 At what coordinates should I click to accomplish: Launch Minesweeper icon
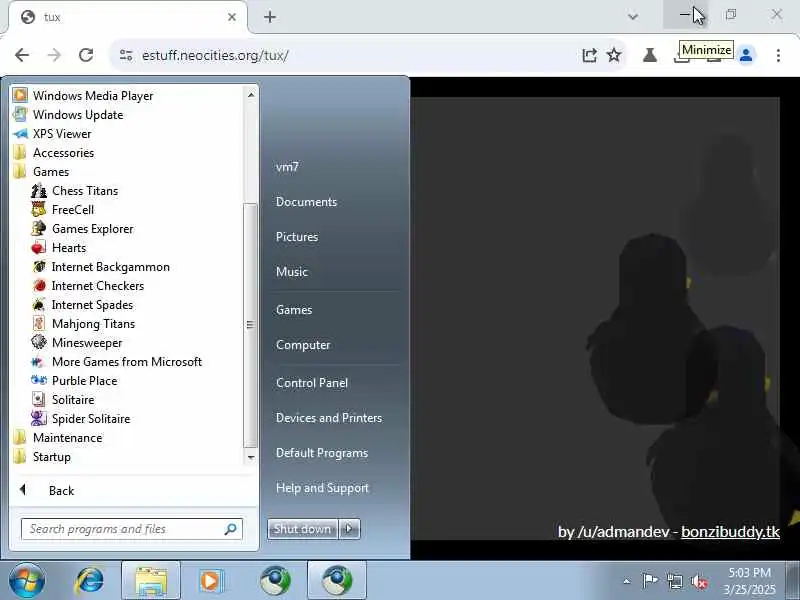coord(39,342)
